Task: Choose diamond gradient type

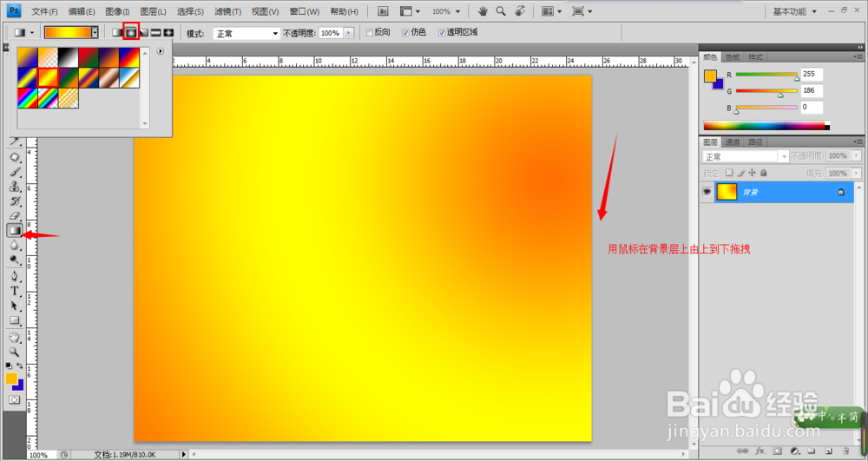Action: 169,33
